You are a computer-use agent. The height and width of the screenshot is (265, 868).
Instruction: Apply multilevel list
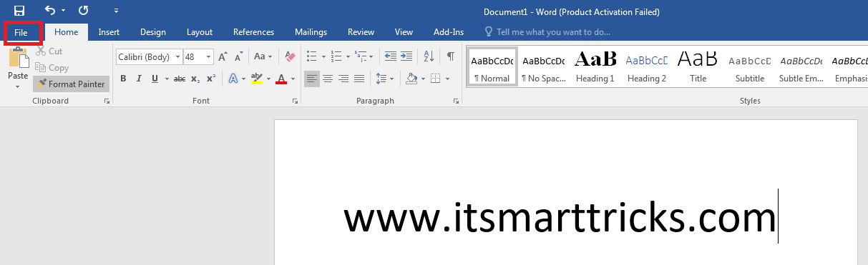361,56
